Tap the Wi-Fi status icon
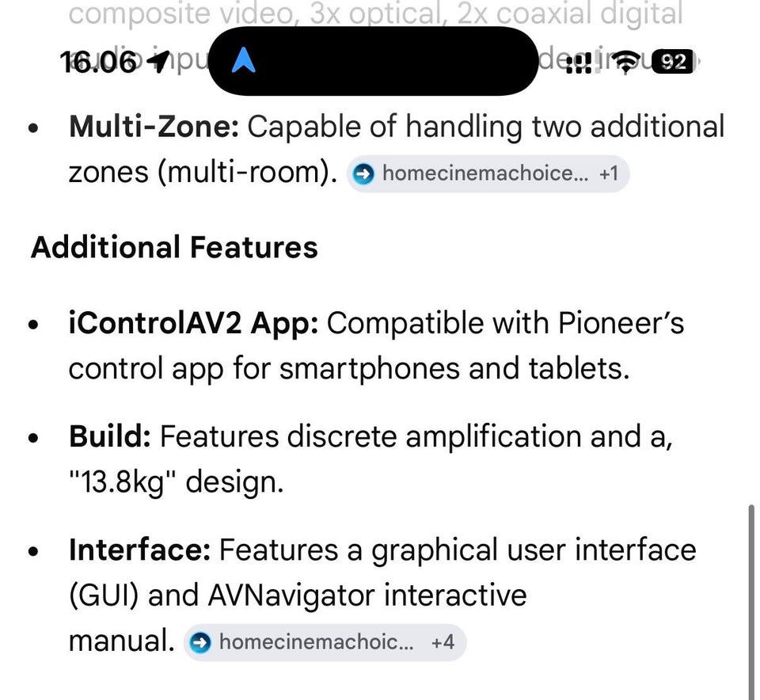Image resolution: width=760 pixels, height=700 pixels. (631, 61)
